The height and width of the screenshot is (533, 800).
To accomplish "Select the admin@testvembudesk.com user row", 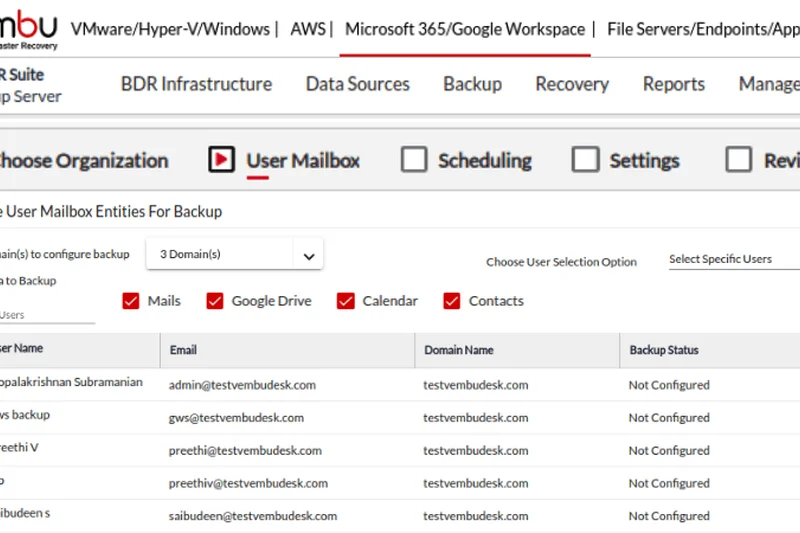I will tap(243, 385).
